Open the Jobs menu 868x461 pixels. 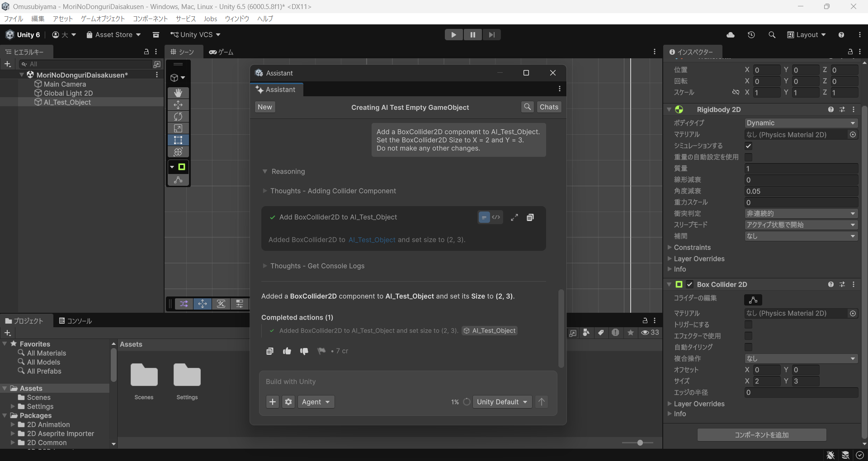[x=210, y=19]
